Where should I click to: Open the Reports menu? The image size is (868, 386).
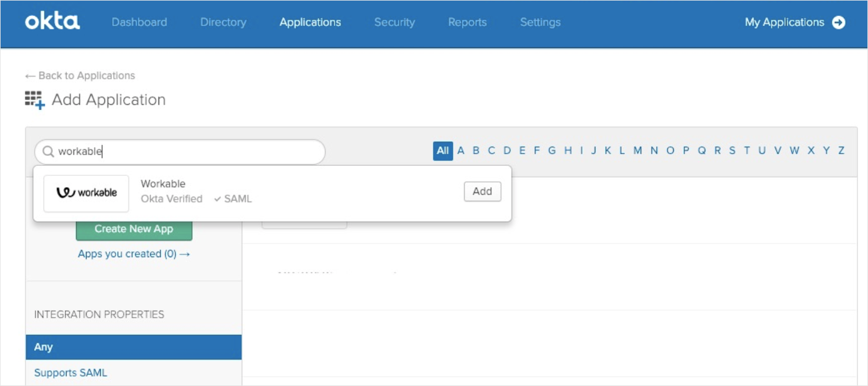point(468,22)
